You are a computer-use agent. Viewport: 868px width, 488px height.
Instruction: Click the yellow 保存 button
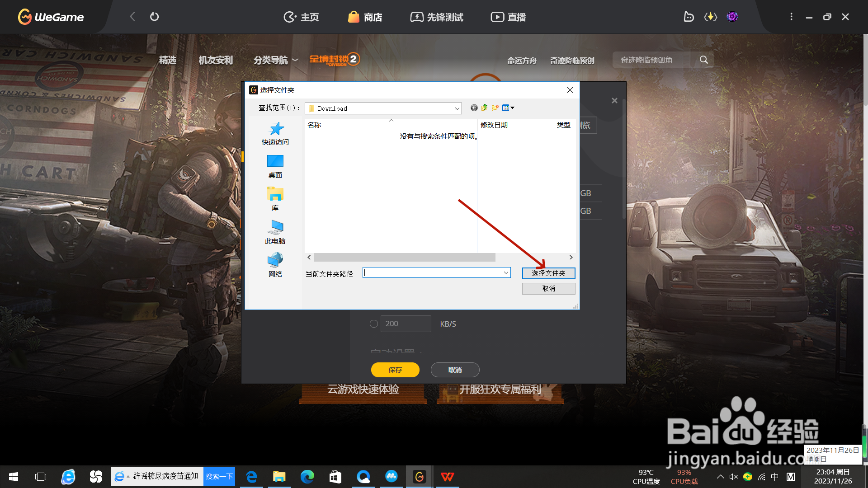395,370
